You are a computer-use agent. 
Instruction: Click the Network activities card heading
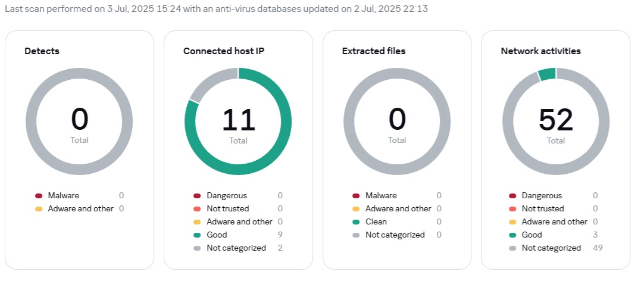(540, 51)
